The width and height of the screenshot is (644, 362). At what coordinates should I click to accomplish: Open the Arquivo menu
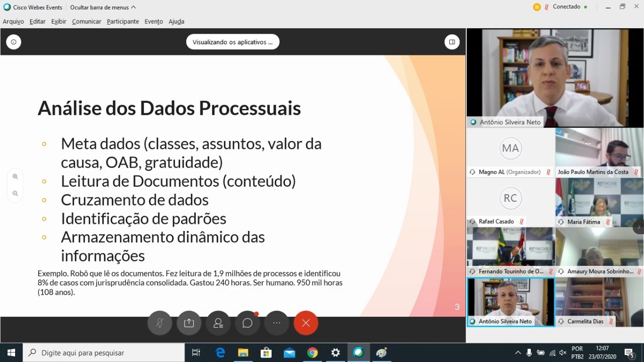click(13, 22)
